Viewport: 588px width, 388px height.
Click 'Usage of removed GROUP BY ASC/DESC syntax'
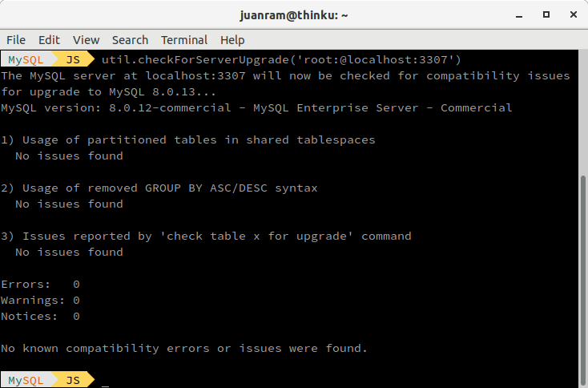point(159,188)
